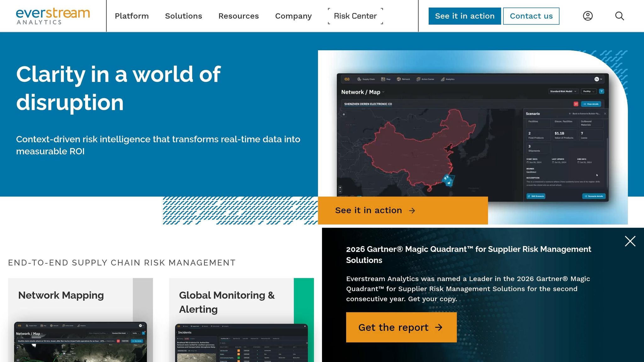Viewport: 644px width, 362px height.
Task: Go to Risk Center
Action: tap(355, 16)
